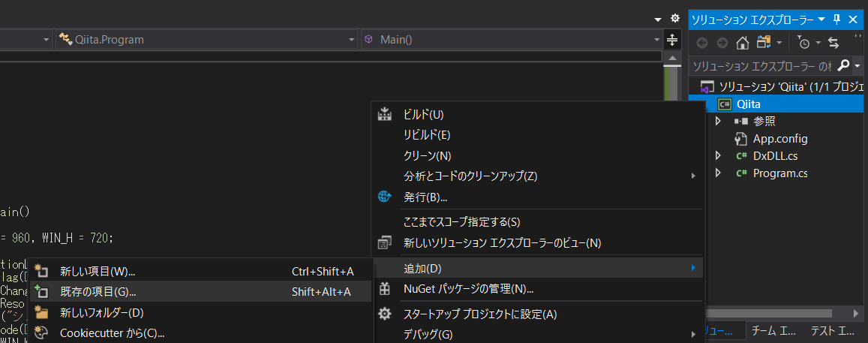Open the switch views dropdown arrow
Screen dimensions: 868x343
[x=779, y=43]
